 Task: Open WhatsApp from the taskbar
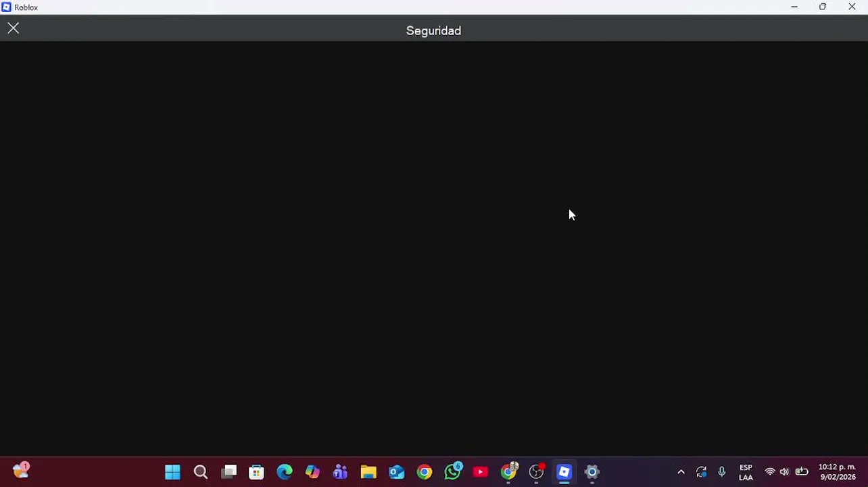453,471
